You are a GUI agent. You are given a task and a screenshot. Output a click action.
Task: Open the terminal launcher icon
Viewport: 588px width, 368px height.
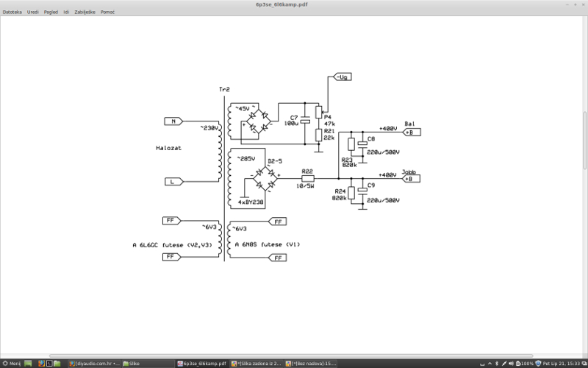(49, 364)
